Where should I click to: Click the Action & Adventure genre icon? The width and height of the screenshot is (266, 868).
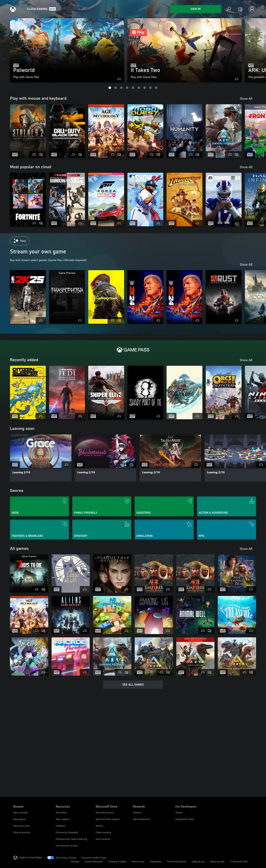251,501
